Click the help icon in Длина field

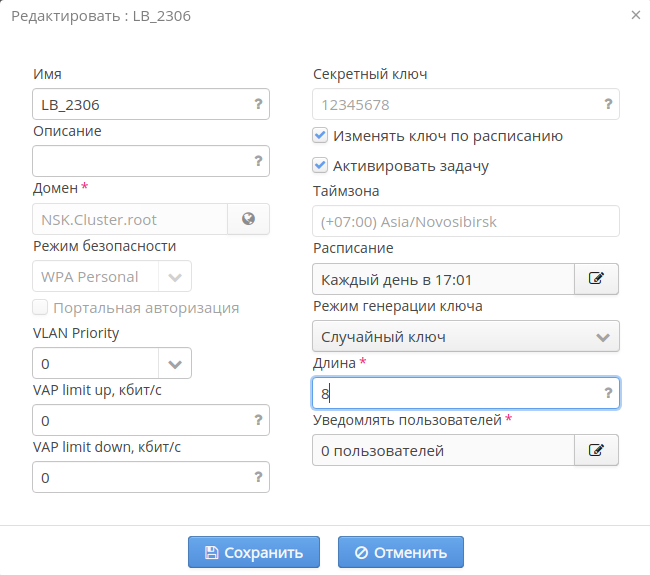(x=608, y=393)
